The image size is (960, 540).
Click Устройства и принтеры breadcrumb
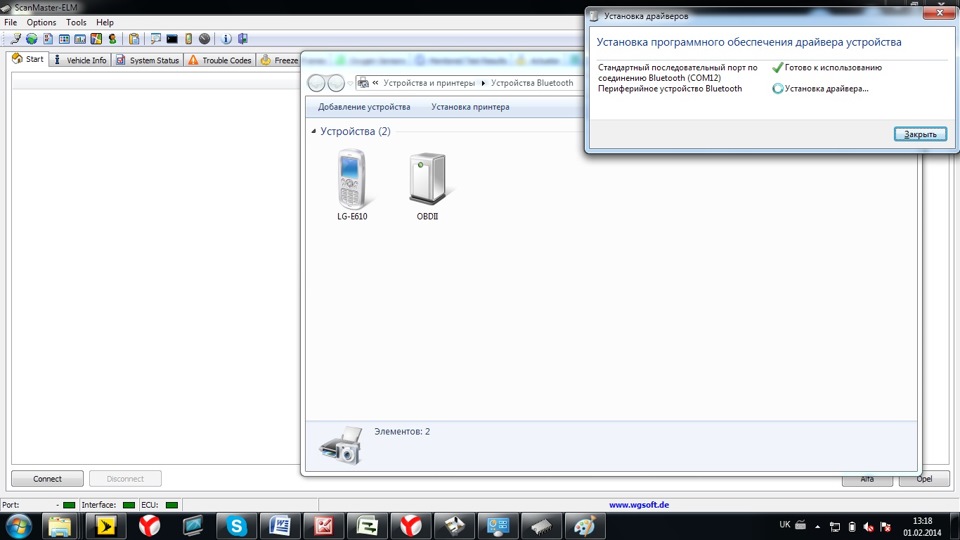coord(429,83)
